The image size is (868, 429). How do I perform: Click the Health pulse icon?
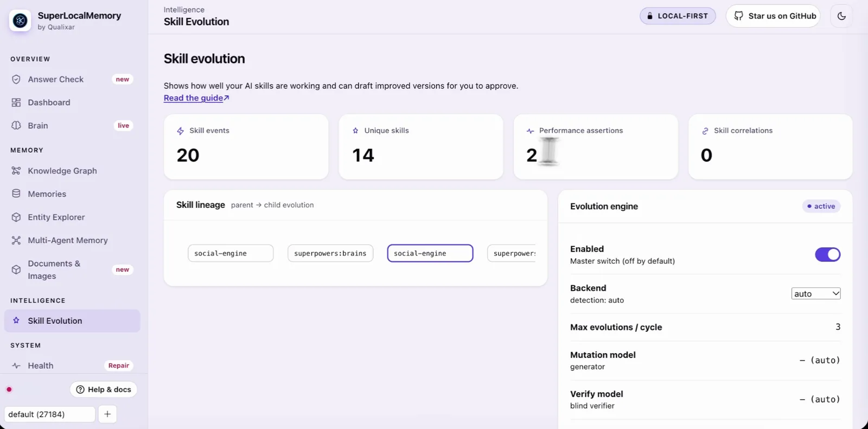click(16, 366)
